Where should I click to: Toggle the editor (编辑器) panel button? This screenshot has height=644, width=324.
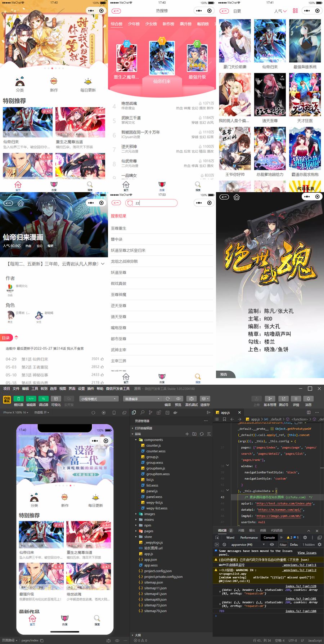[31, 399]
